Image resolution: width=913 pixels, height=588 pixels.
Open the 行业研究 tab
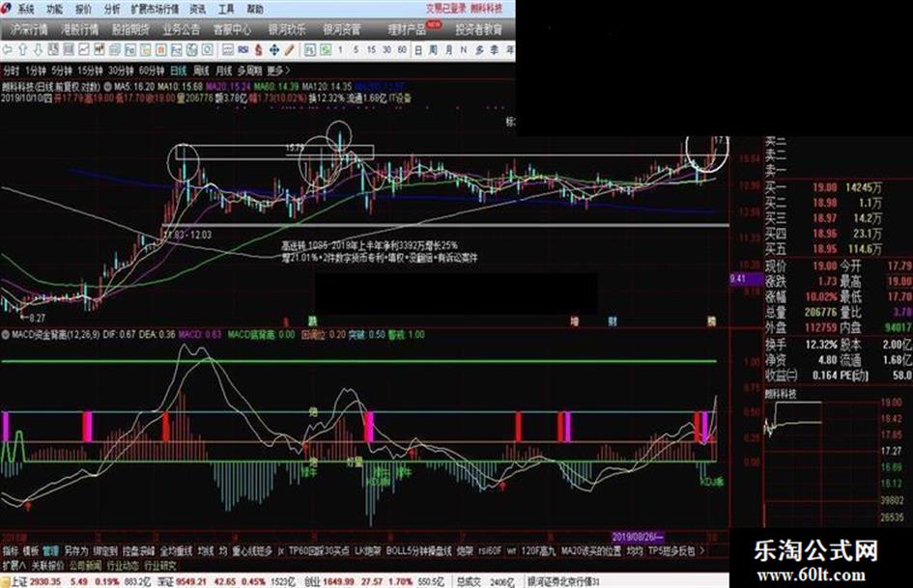pyautogui.click(x=160, y=565)
